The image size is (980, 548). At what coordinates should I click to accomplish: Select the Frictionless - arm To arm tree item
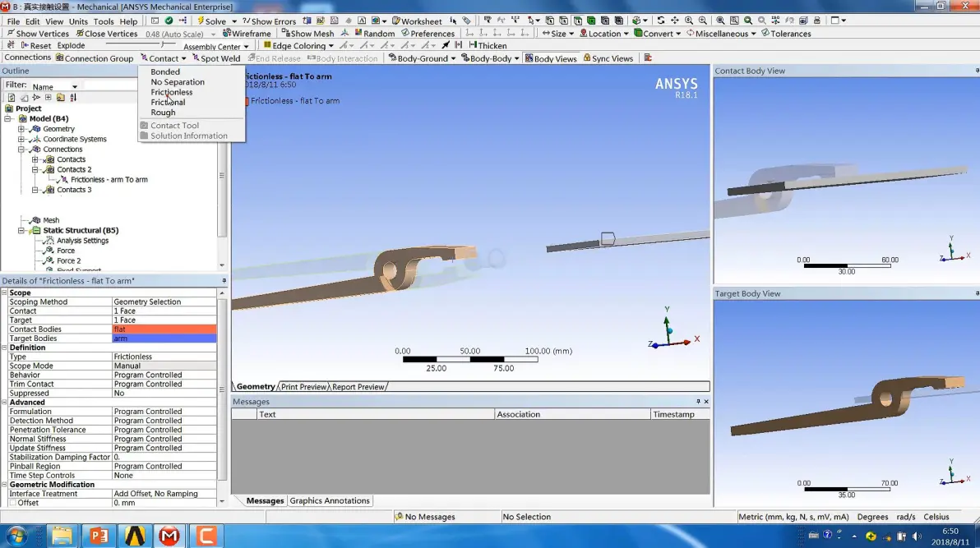point(109,179)
